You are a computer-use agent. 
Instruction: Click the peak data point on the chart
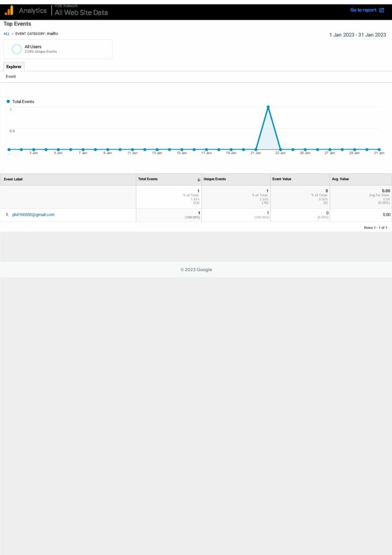coord(268,107)
